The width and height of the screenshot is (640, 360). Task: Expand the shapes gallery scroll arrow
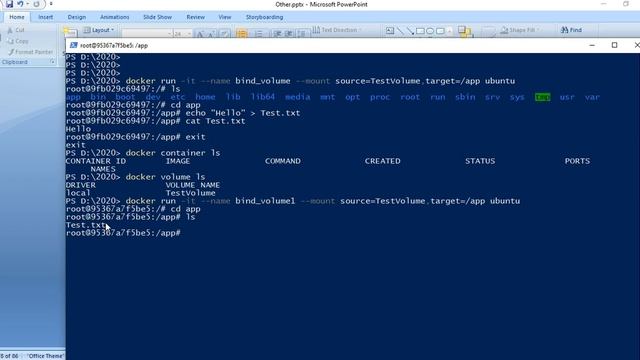[x=450, y=31]
